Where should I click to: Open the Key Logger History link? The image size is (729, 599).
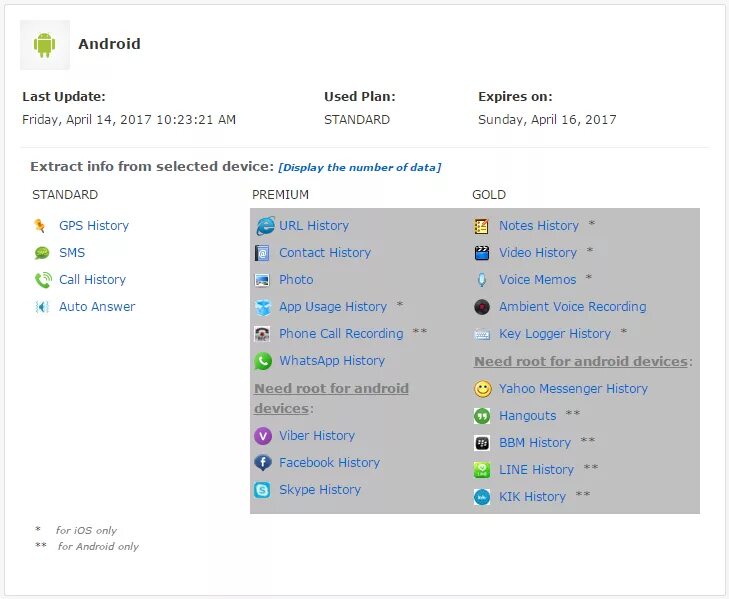click(x=555, y=333)
